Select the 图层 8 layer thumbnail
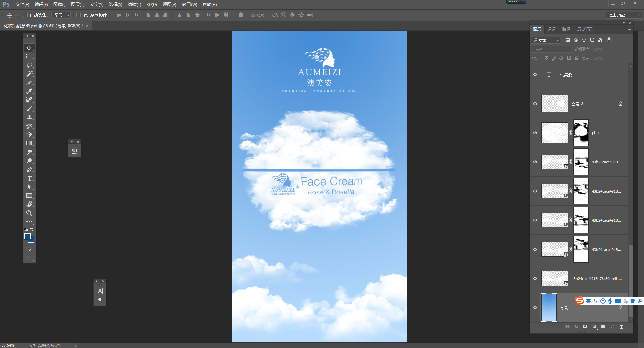The image size is (644, 348). [x=555, y=104]
